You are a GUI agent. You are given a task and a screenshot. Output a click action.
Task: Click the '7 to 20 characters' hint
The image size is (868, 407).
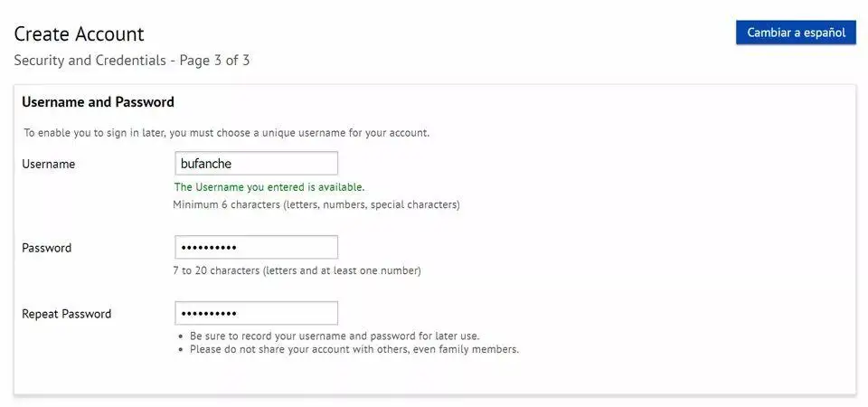297,270
